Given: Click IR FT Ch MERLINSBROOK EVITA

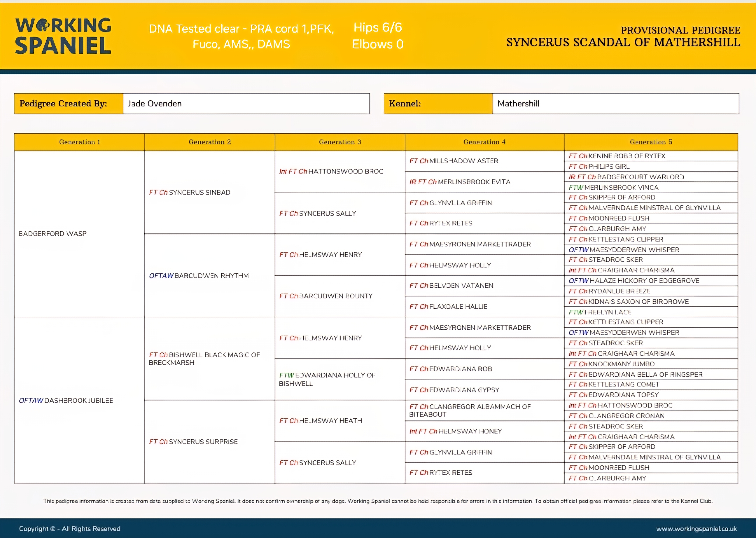Looking at the screenshot, I should [x=460, y=182].
